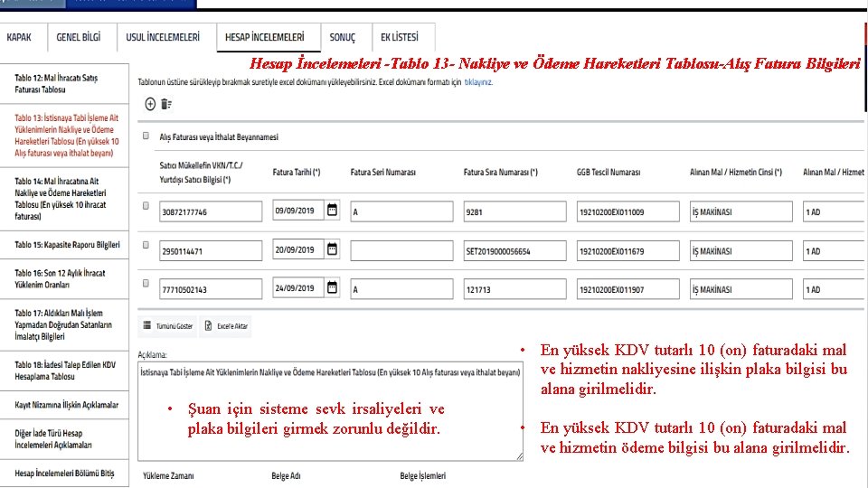Click the field containing SET2019000056654
This screenshot has height=488, width=868.
514,251
